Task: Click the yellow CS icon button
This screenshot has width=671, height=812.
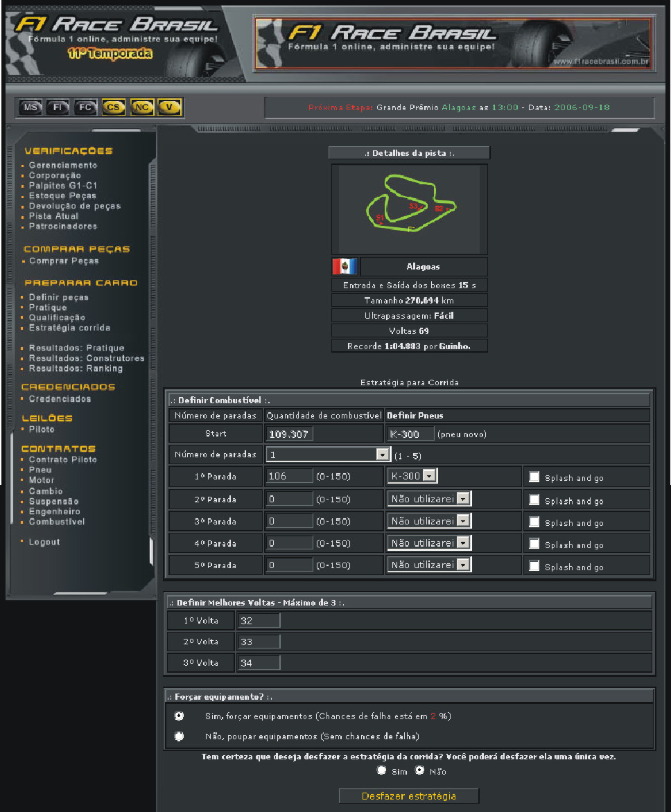Action: pyautogui.click(x=114, y=107)
